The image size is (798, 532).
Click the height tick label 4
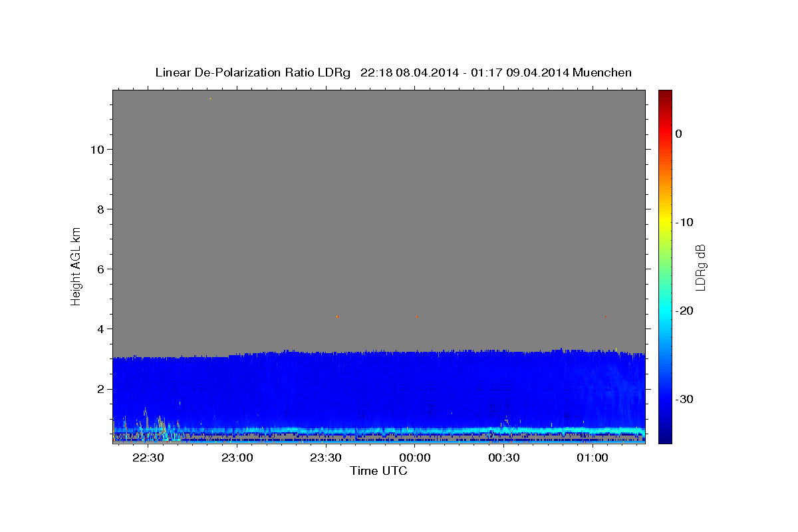point(100,329)
